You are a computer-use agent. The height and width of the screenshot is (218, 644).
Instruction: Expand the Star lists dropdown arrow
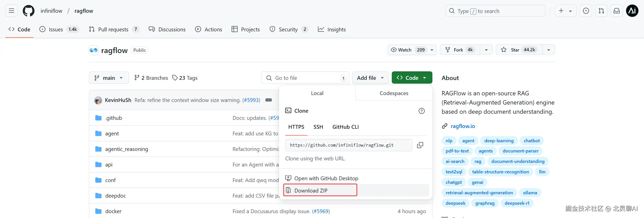click(548, 50)
